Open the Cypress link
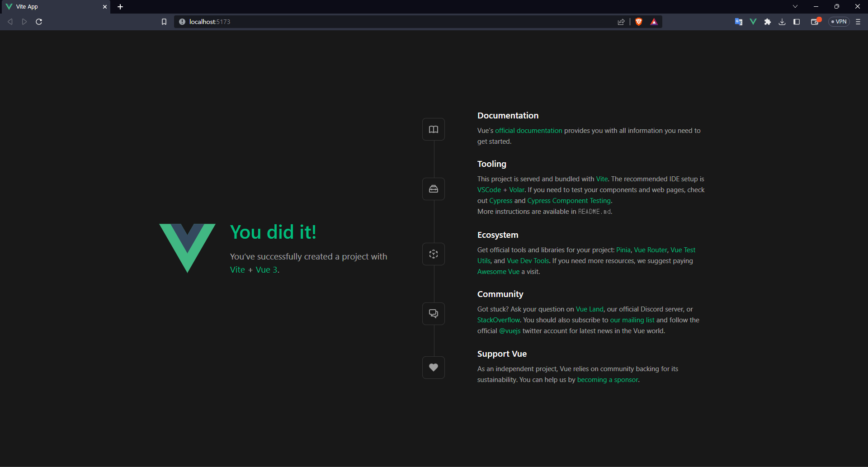The height and width of the screenshot is (467, 868). 501,201
